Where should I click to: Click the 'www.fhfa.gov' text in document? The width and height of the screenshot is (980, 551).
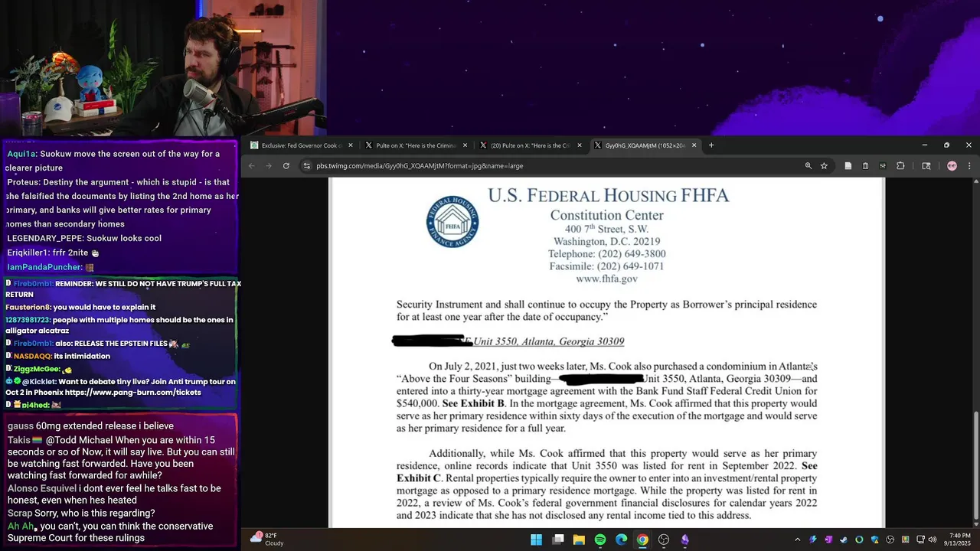606,279
